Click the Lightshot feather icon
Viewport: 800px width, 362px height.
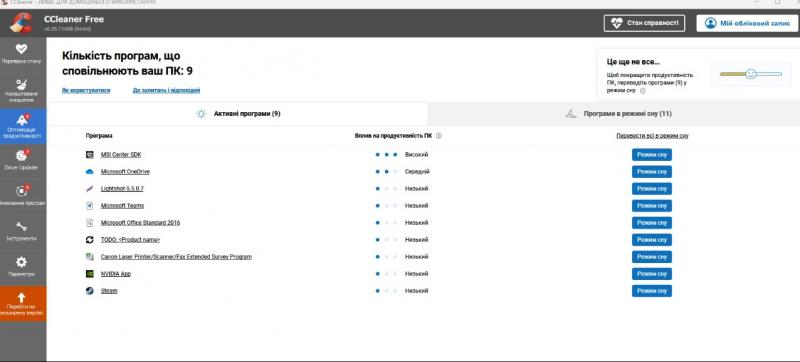point(90,189)
